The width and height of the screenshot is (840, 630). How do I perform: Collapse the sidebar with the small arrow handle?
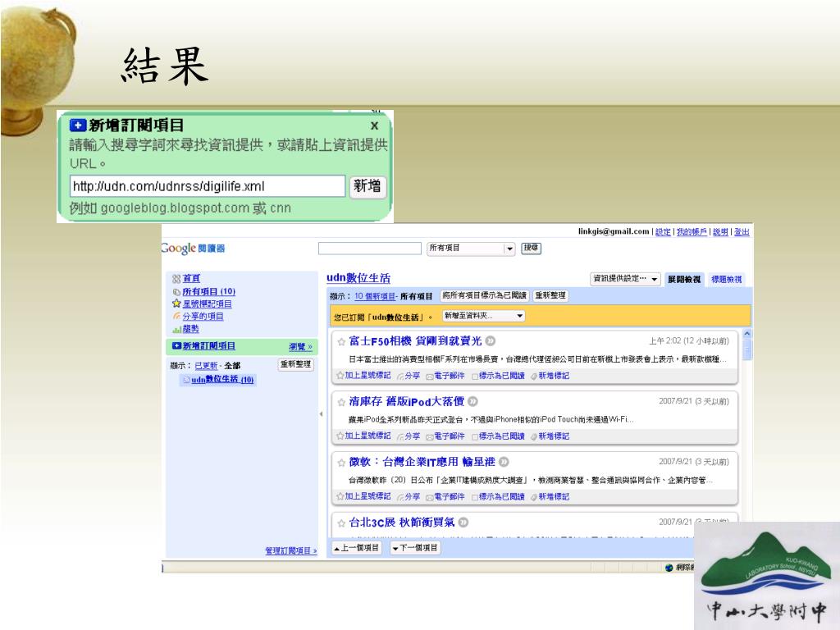pos(321,414)
